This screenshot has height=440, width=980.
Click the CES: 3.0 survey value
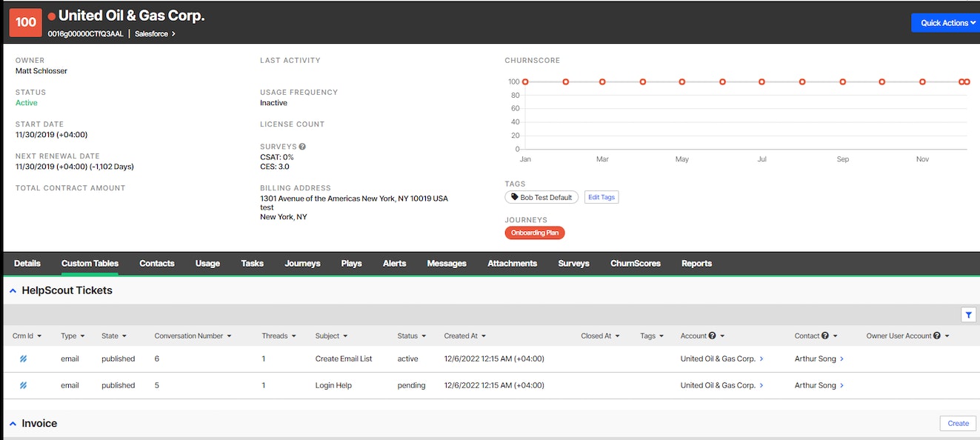(x=273, y=167)
